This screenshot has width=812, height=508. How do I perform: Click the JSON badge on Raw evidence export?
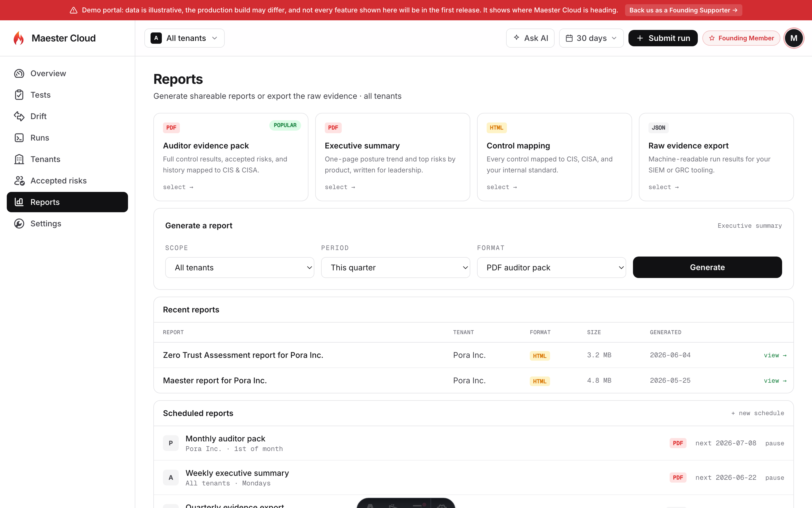point(658,128)
